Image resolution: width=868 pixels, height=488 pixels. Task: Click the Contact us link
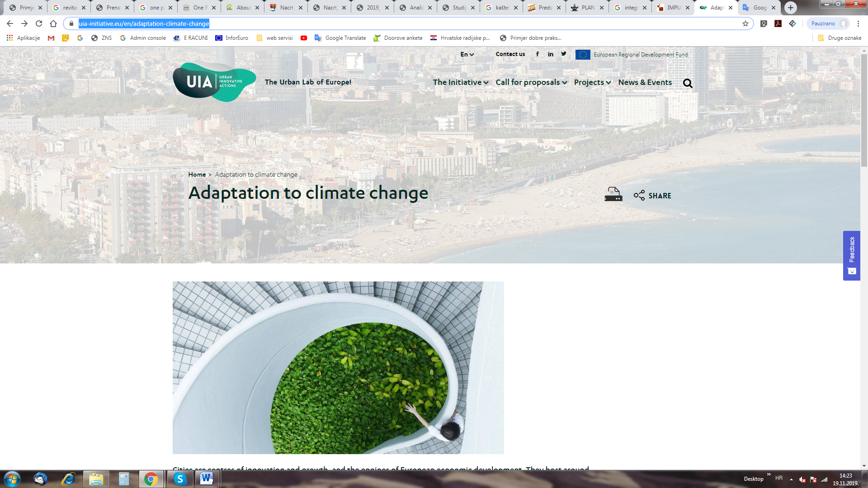510,54
